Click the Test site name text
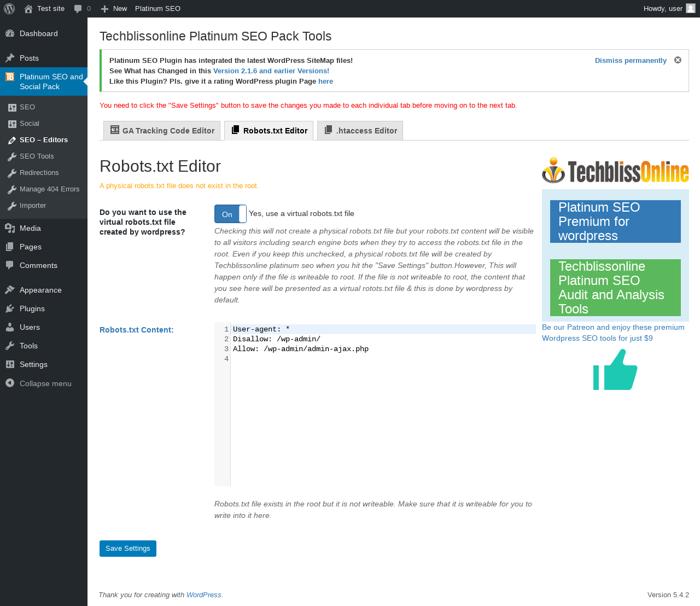This screenshot has width=700, height=606. [51, 9]
